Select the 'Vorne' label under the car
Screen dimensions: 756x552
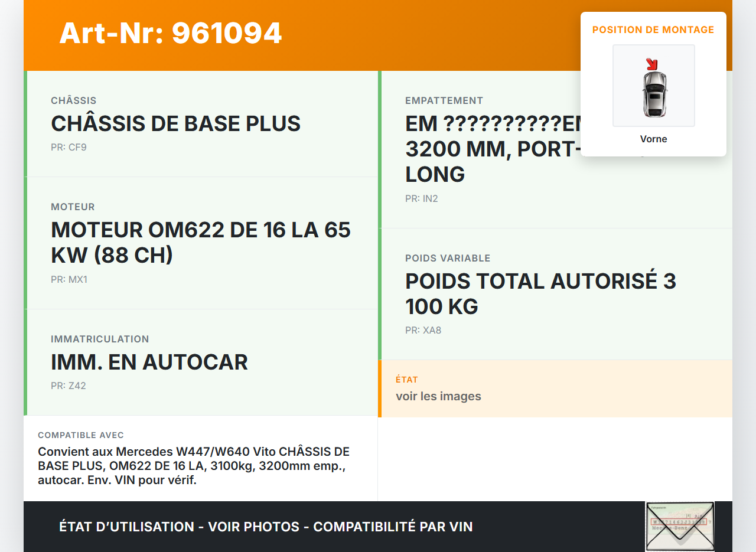pos(653,139)
